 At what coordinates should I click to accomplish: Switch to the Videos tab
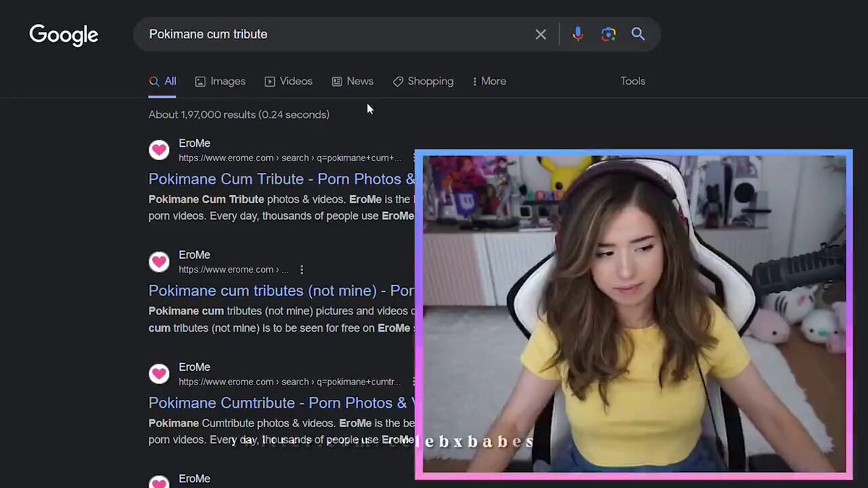pos(289,81)
